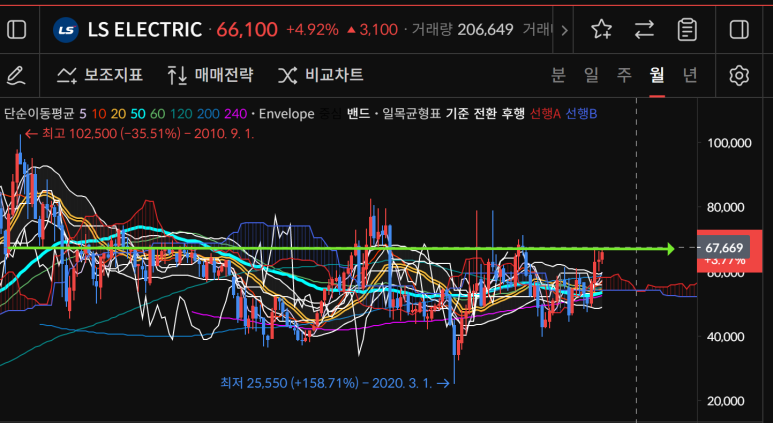Switch to 분 minute timeframe
The image size is (773, 423).
click(558, 75)
